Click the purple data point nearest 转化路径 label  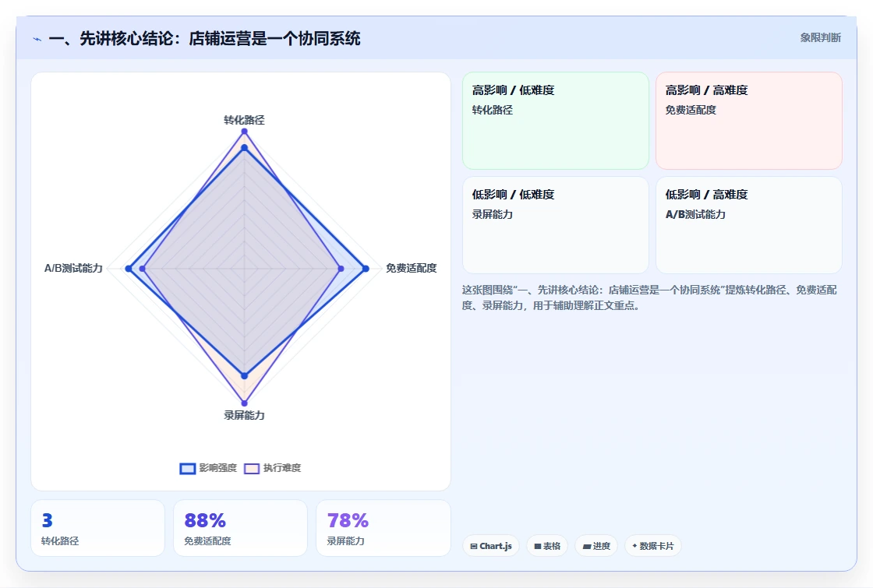click(244, 132)
